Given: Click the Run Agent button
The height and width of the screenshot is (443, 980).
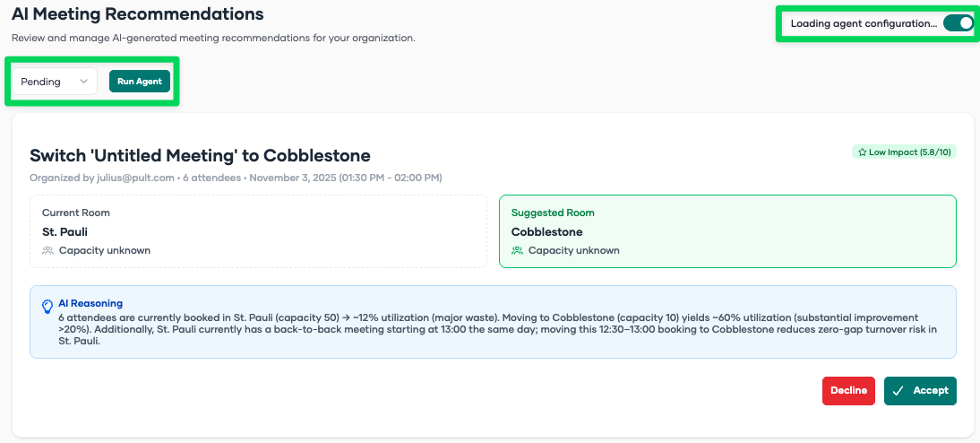Looking at the screenshot, I should click(x=140, y=82).
